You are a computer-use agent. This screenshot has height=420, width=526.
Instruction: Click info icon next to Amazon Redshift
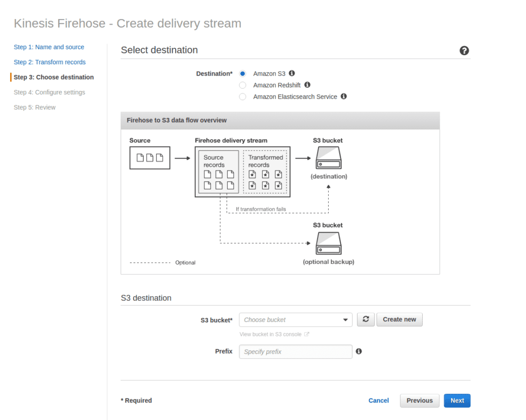307,85
